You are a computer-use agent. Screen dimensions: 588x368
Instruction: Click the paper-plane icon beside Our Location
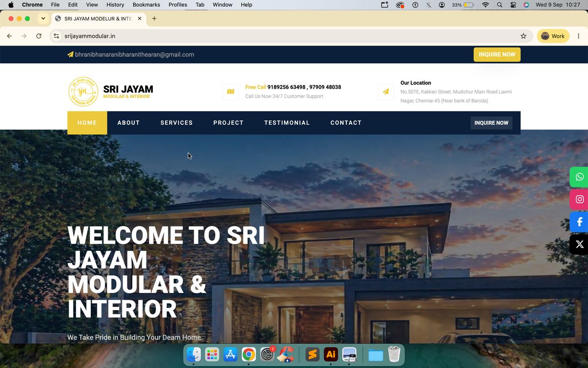(x=386, y=92)
